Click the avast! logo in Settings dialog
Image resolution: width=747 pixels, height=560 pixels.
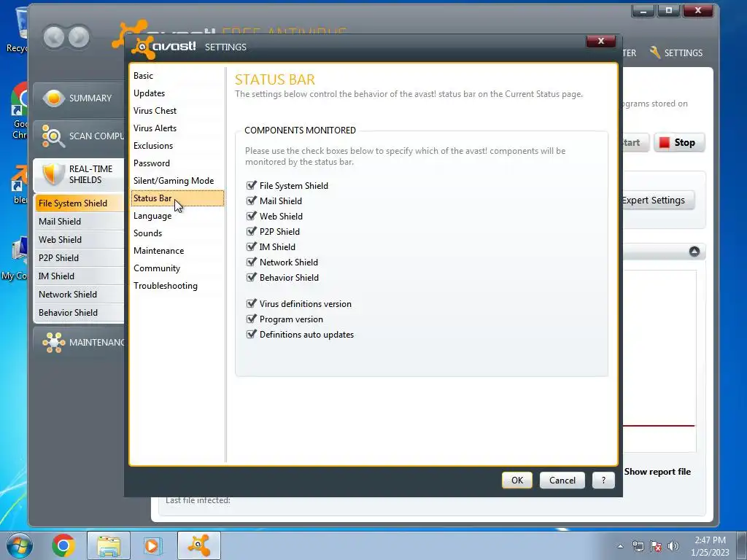point(164,47)
